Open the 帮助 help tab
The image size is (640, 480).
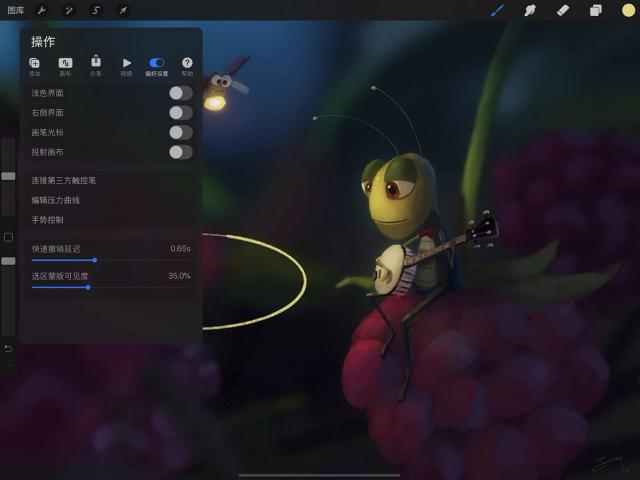pyautogui.click(x=187, y=67)
